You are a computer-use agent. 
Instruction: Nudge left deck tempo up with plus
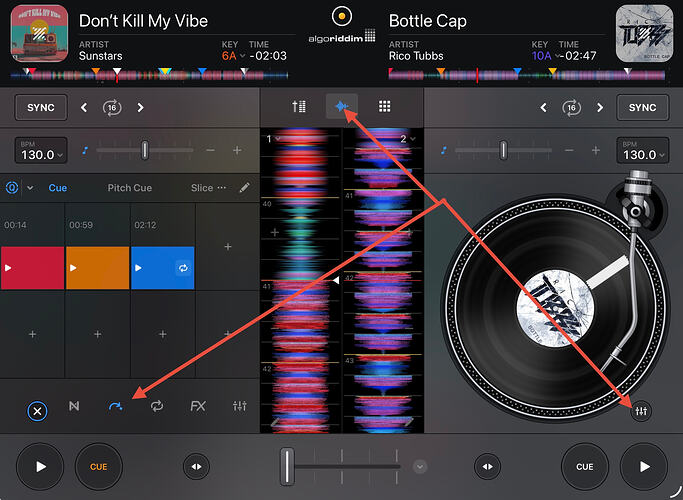(237, 150)
